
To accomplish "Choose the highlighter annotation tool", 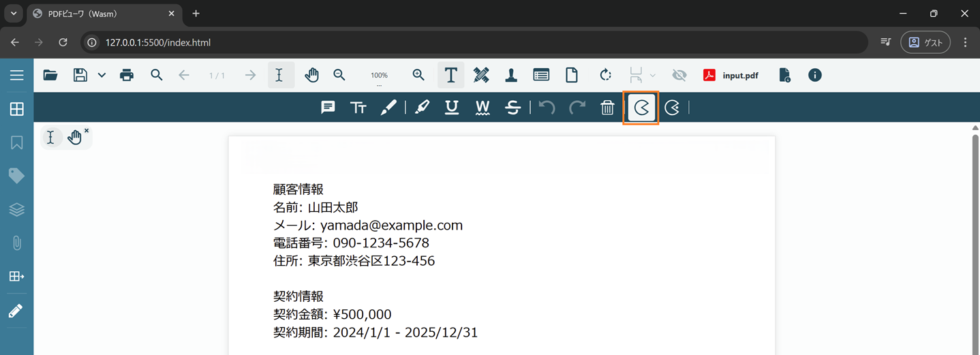I will pos(422,108).
